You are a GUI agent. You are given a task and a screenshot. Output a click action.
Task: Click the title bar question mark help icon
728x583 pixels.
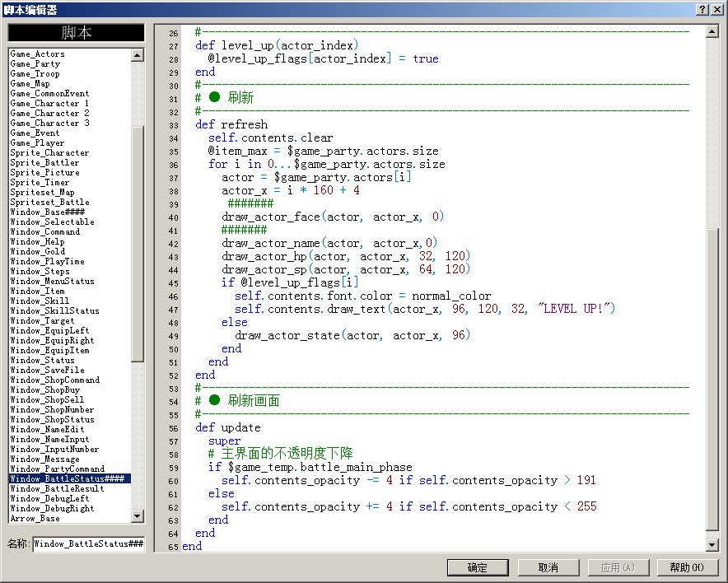click(702, 9)
